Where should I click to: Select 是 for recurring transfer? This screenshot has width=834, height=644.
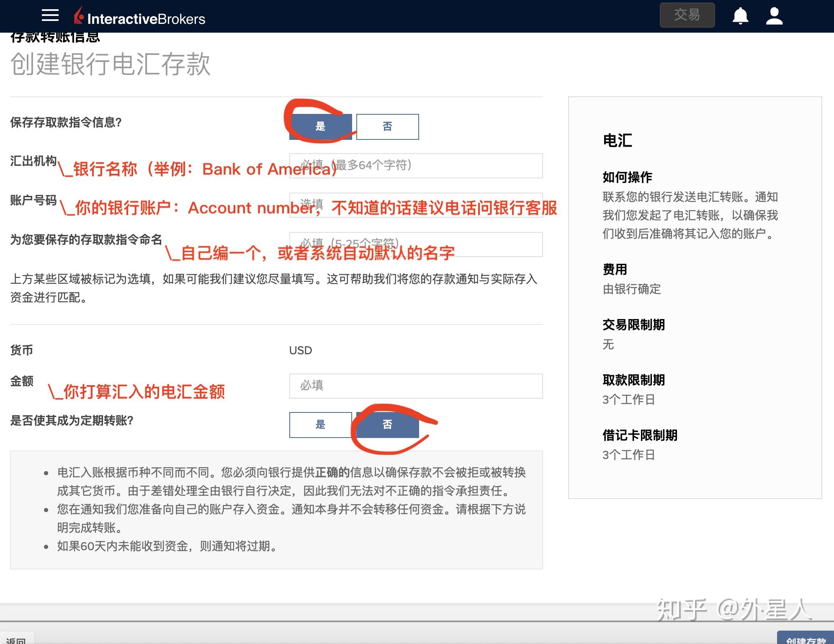(320, 424)
